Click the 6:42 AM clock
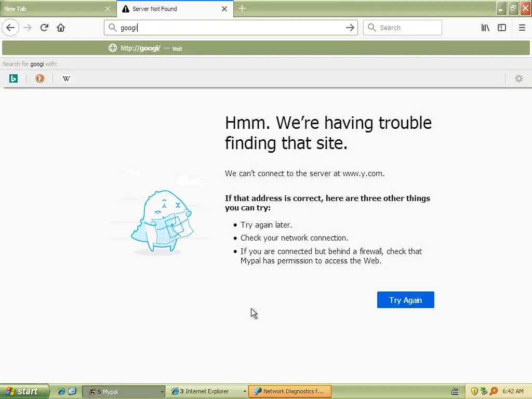This screenshot has width=532, height=399. 513,392
